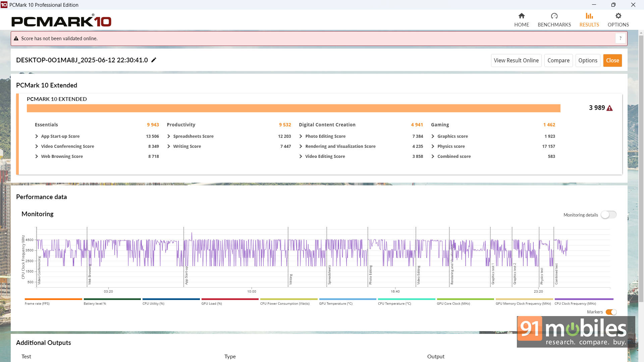Viewport: 644px width, 362px height.
Task: Open the result Options button
Action: click(588, 61)
